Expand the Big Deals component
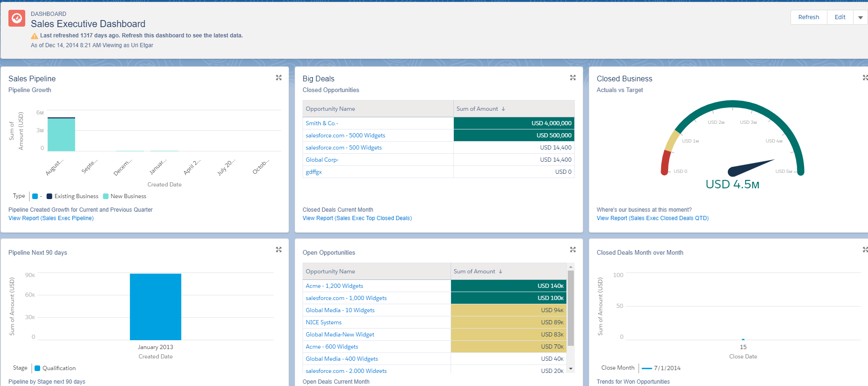 573,78
